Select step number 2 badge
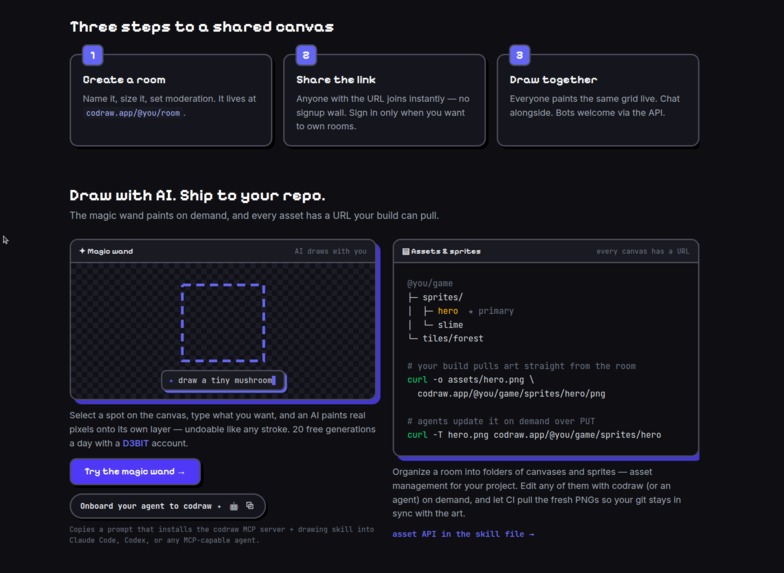The height and width of the screenshot is (573, 784). (306, 55)
